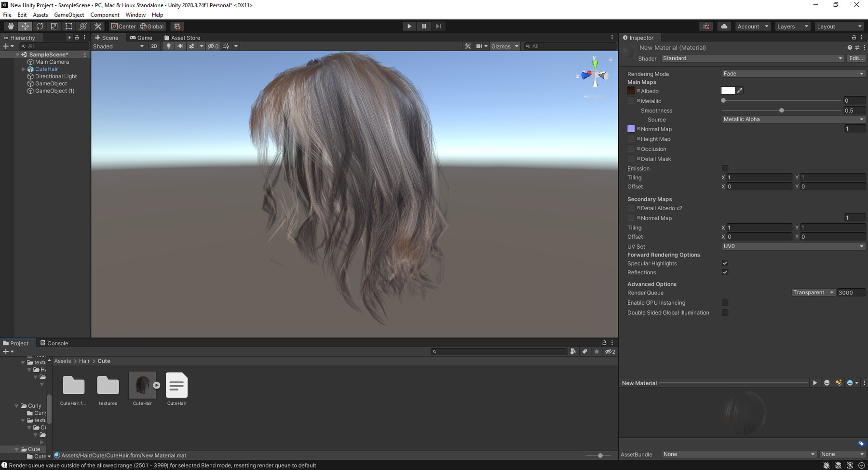Image resolution: width=868 pixels, height=470 pixels.
Task: Enable Double Sided Global Illumination checkbox
Action: click(x=725, y=313)
